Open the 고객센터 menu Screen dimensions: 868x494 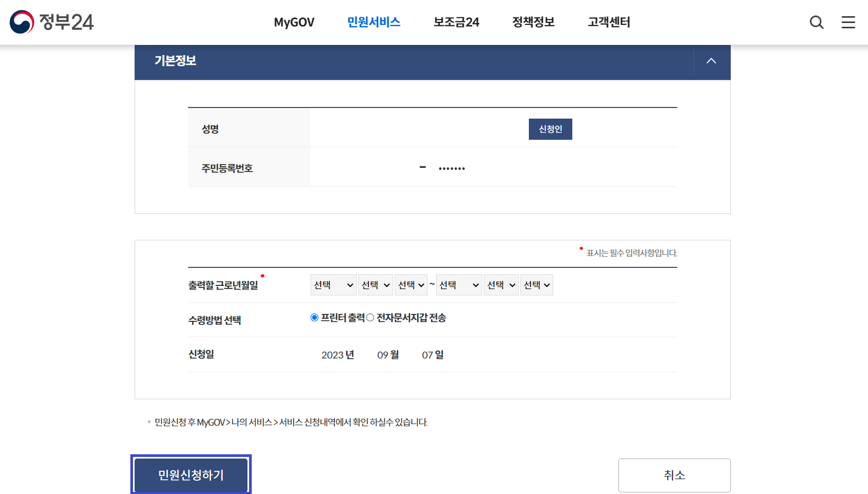pyautogui.click(x=608, y=22)
